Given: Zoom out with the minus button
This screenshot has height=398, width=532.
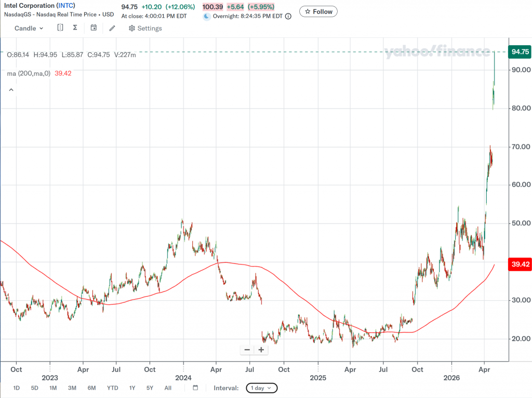Looking at the screenshot, I should click(x=247, y=350).
